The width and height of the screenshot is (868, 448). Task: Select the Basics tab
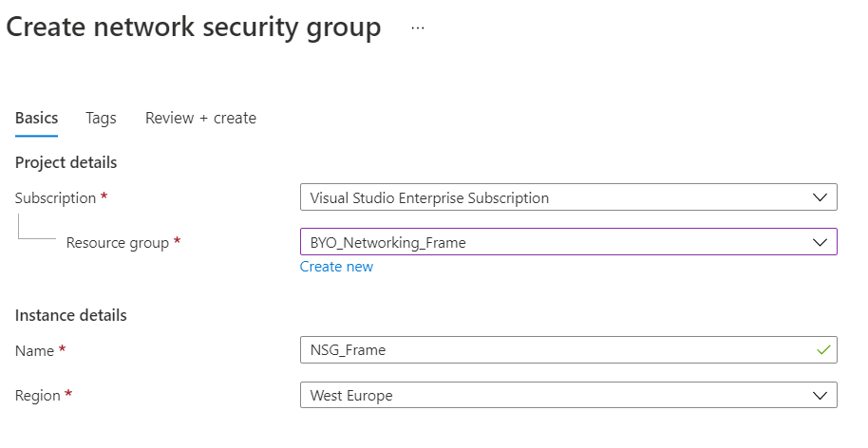[36, 118]
